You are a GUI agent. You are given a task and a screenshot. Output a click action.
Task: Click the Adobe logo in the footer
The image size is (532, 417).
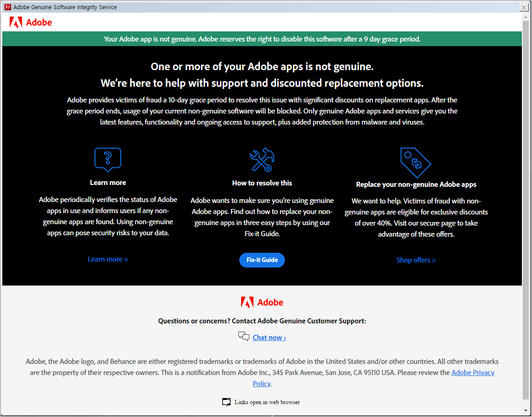pyautogui.click(x=262, y=302)
